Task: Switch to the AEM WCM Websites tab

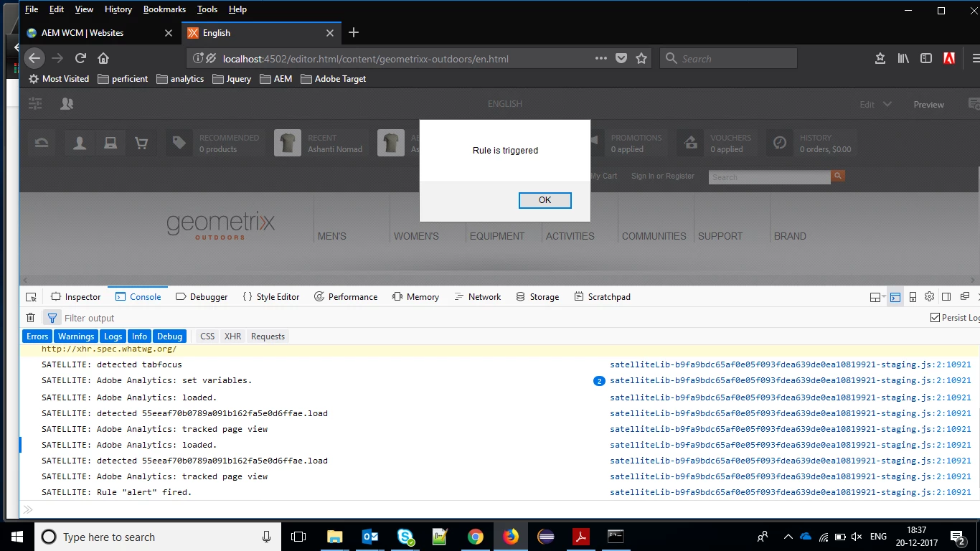Action: (99, 33)
